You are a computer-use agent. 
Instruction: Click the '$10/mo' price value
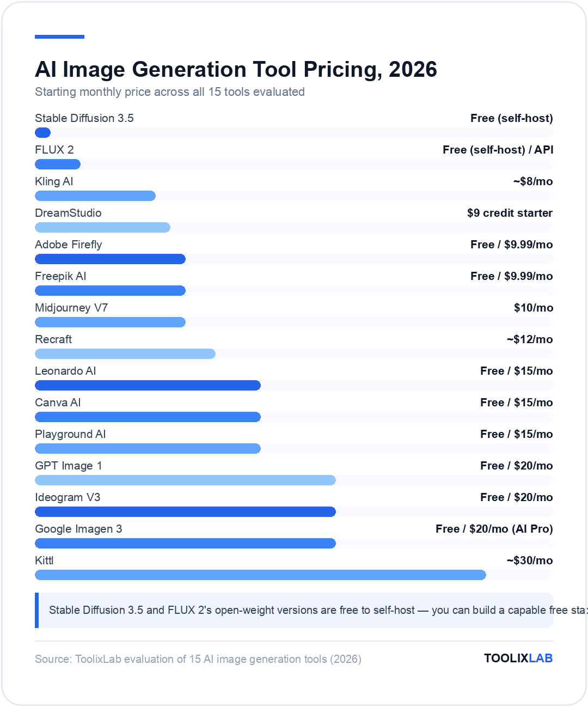tap(534, 308)
